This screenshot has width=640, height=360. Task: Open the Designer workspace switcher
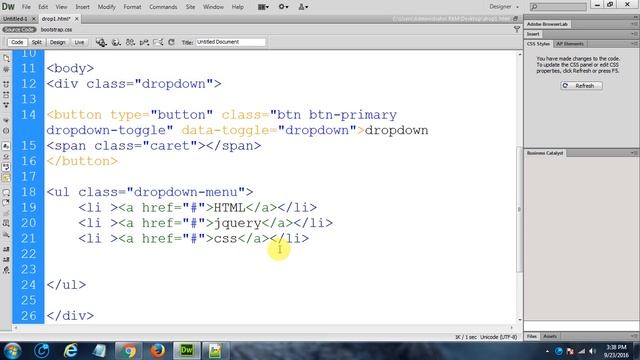click(504, 7)
